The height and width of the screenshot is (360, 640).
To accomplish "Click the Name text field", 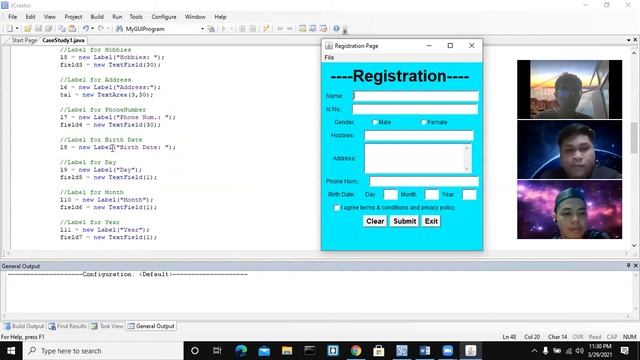I will coord(416,96).
